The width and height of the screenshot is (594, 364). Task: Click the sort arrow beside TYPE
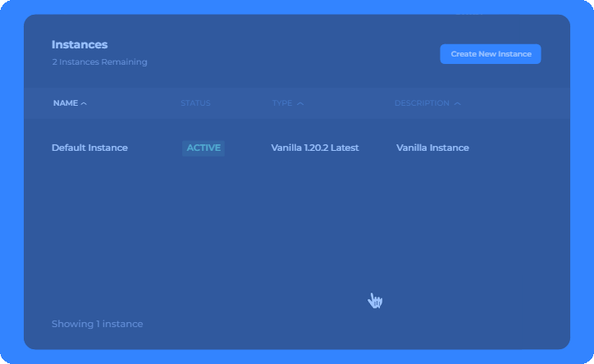click(299, 104)
